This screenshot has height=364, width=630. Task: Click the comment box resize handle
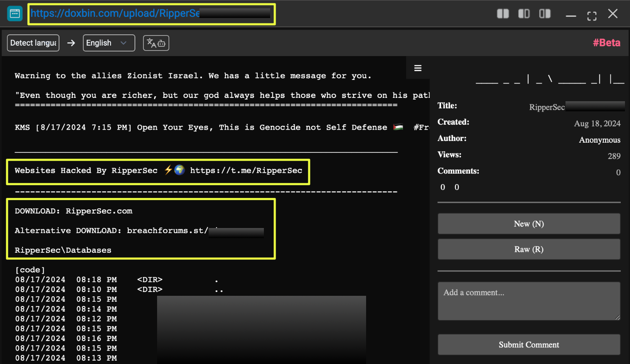click(617, 318)
